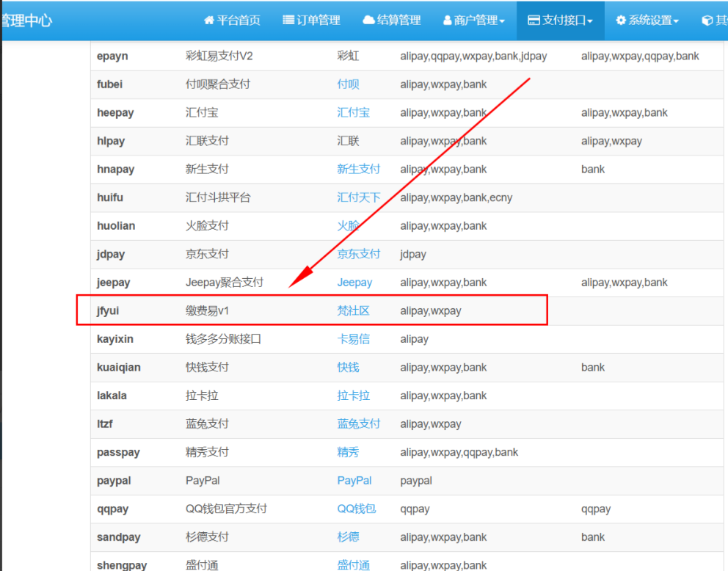Expand the 系统设置 dropdown caret
Viewport: 728px width, 571px height.
[x=676, y=21]
